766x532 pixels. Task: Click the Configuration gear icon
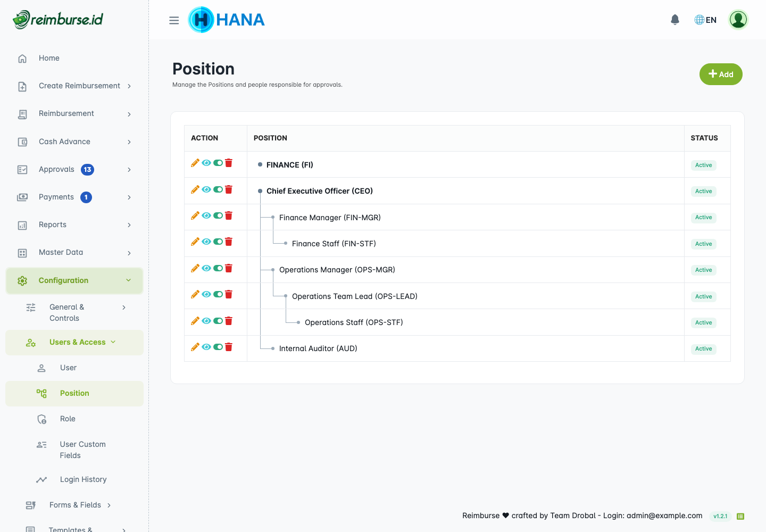pyautogui.click(x=22, y=281)
